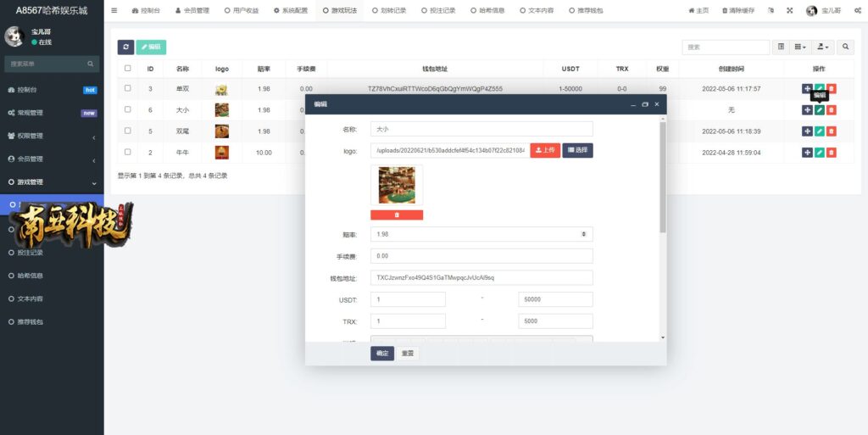Click the table view toggle icon
The height and width of the screenshot is (435, 868).
(781, 47)
